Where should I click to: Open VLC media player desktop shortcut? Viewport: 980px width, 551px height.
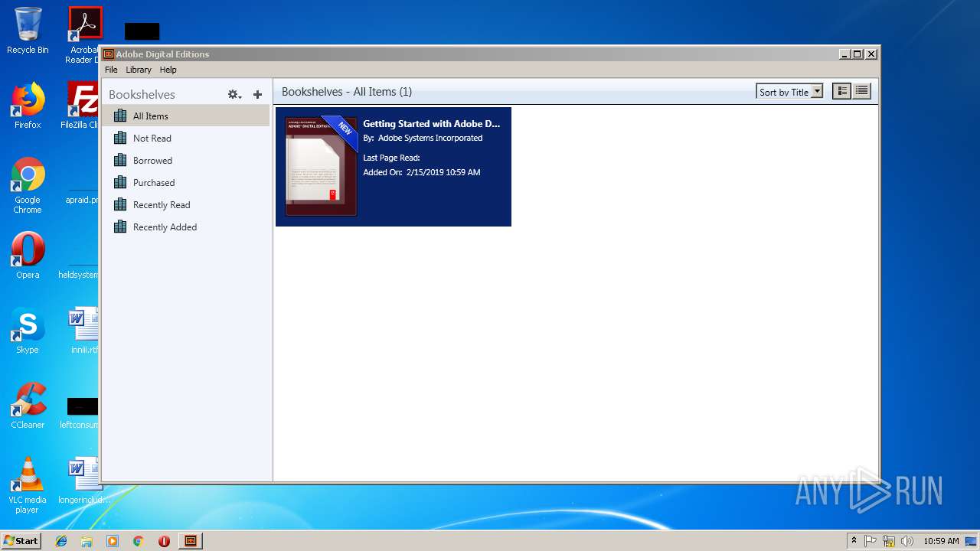28,485
